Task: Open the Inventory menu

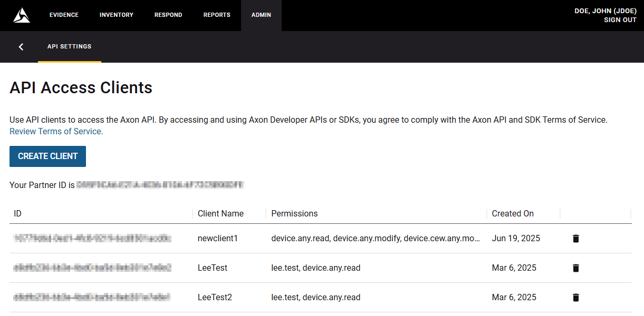Action: [117, 15]
